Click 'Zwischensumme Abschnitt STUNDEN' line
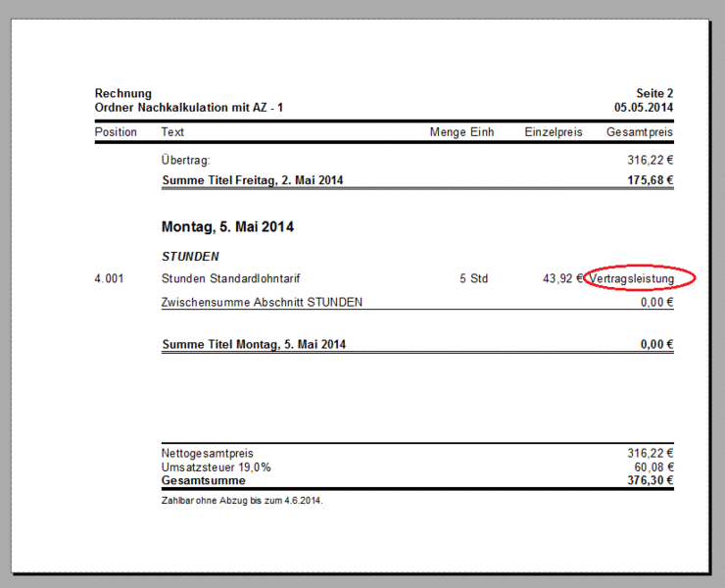The width and height of the screenshot is (725, 588). pyautogui.click(x=262, y=303)
